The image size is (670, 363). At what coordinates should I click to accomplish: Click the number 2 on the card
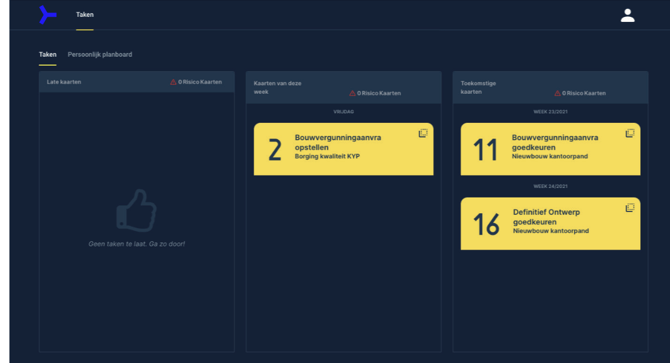coord(275,150)
